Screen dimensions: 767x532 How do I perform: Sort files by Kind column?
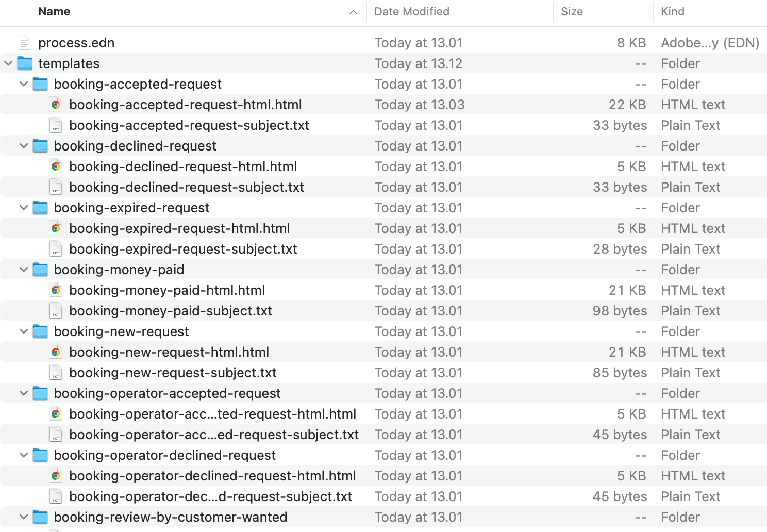tap(673, 12)
